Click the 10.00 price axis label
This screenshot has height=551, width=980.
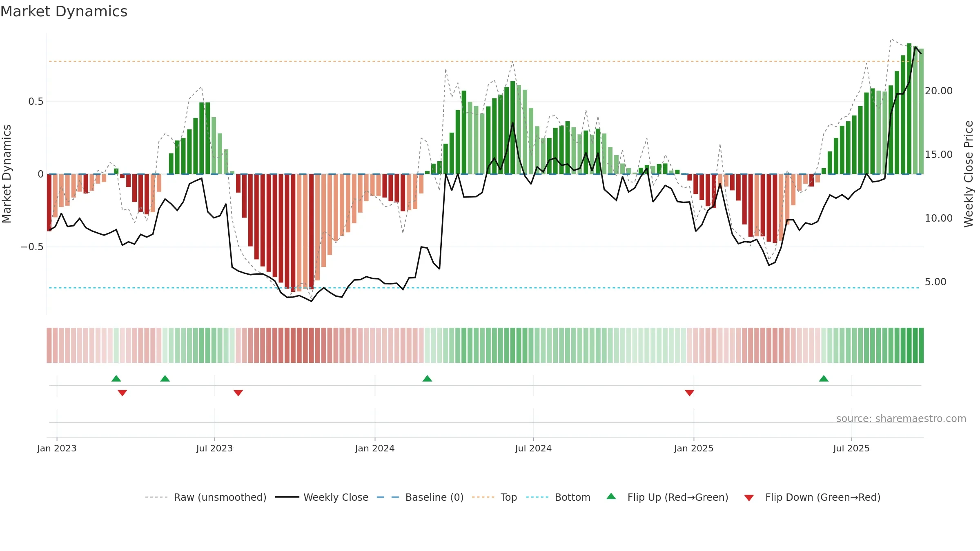(x=938, y=218)
